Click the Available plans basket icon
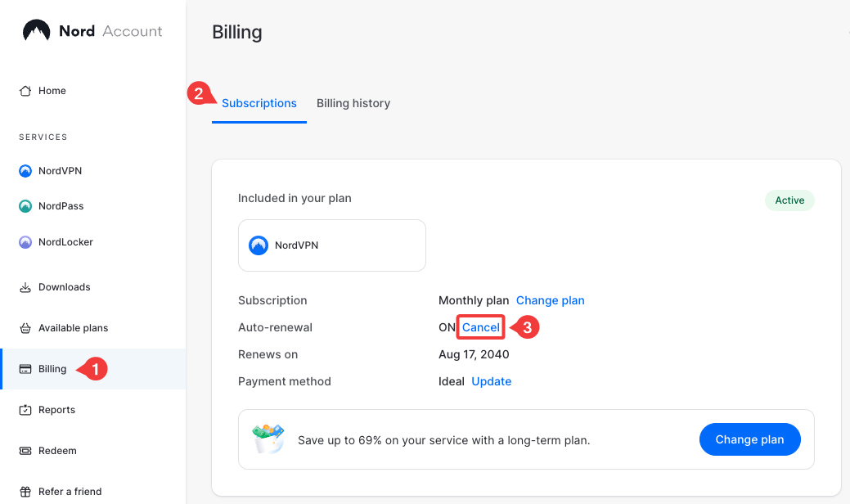Screen dimensions: 850x504 [x=25, y=328]
